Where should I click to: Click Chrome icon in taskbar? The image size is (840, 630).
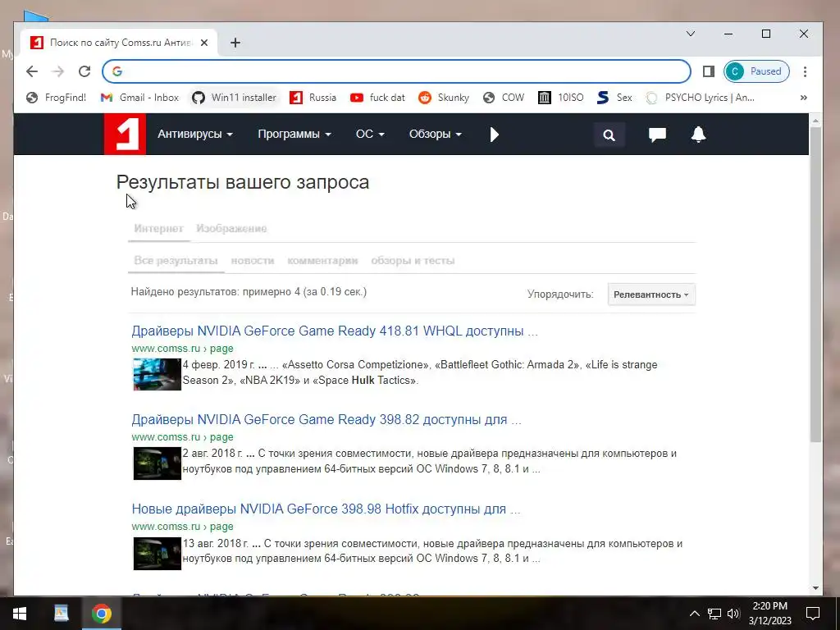101,614
